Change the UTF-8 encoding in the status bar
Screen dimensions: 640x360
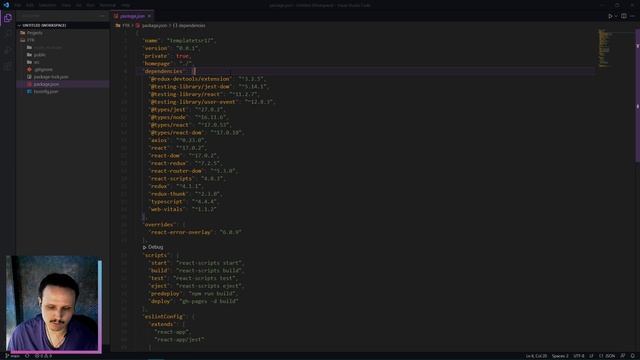pos(579,356)
